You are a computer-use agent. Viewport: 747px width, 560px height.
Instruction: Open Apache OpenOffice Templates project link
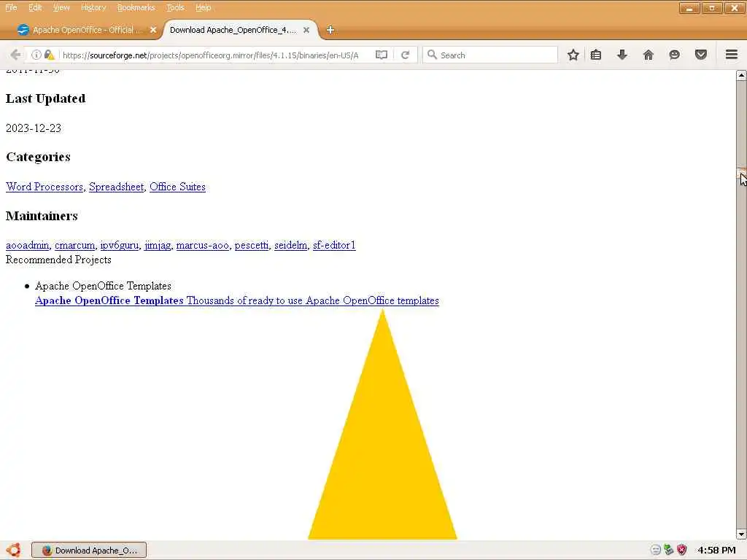[237, 300]
